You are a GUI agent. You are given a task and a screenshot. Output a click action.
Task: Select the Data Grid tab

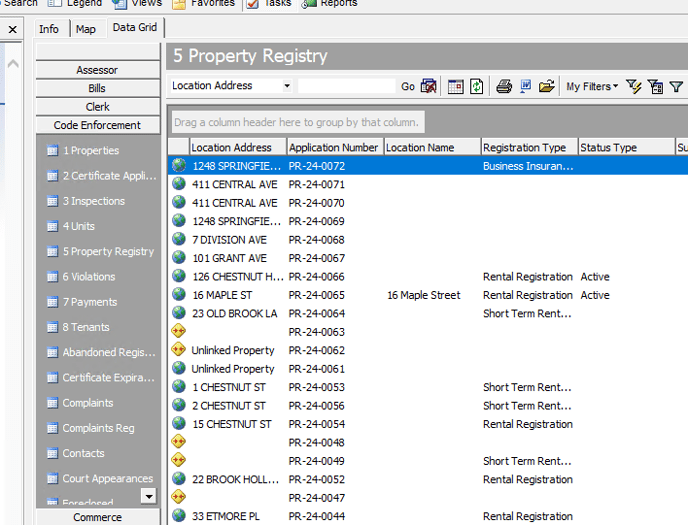point(134,27)
